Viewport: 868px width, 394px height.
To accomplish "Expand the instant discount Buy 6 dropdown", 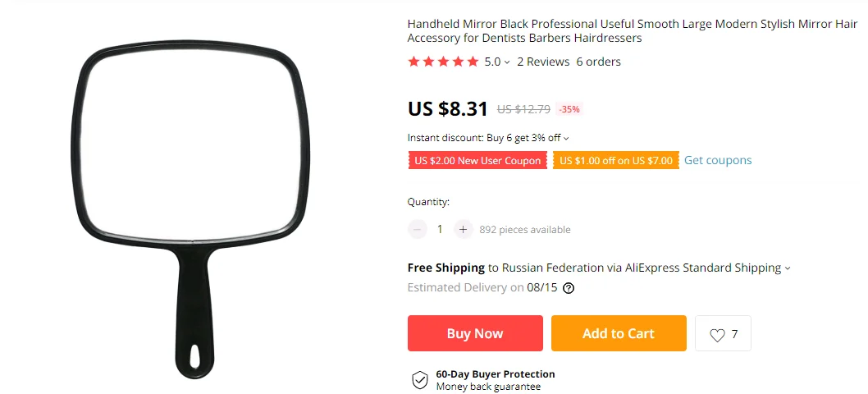I will coord(566,139).
